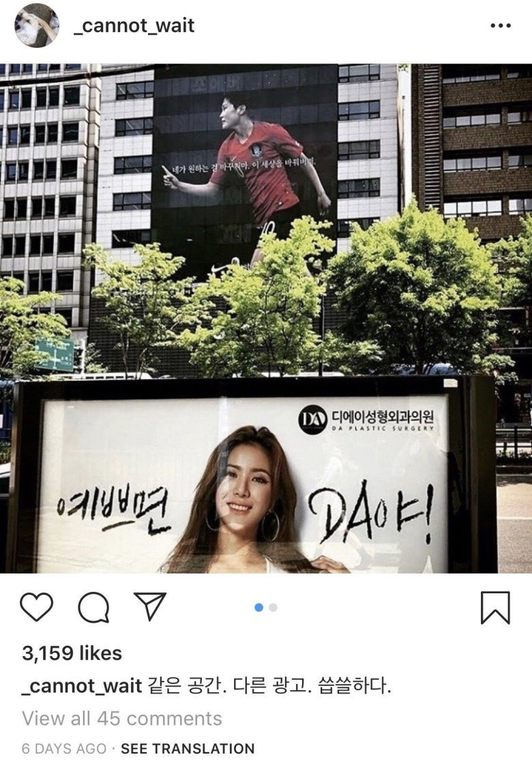Screen dimensions: 532x772
Task: Save the post with the bookmark icon
Action: [495, 608]
